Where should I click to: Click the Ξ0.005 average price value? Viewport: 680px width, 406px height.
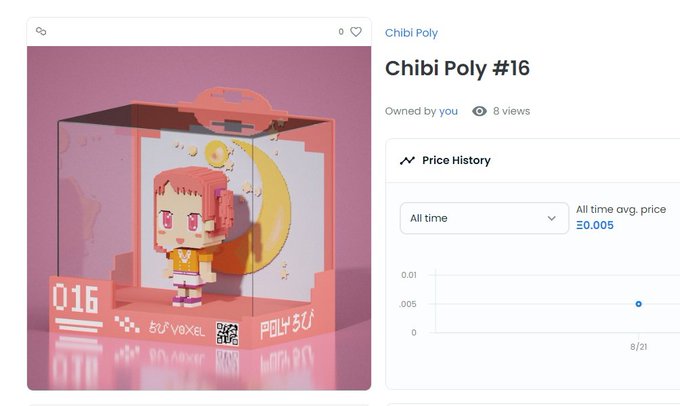[595, 225]
